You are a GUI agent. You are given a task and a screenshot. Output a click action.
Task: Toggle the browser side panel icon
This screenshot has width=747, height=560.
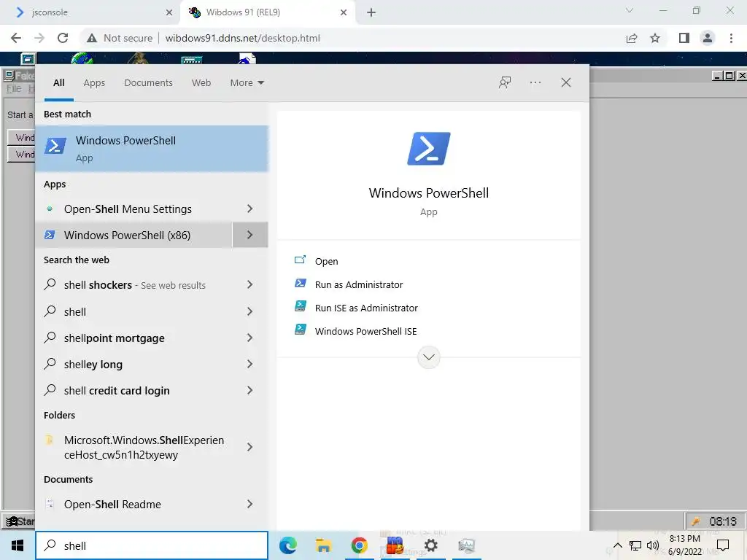coord(684,38)
